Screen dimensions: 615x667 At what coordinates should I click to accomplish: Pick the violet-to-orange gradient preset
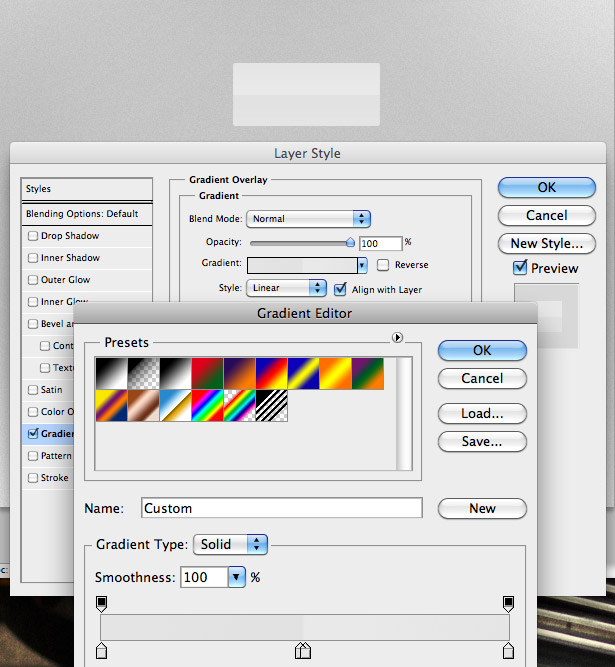coord(239,373)
